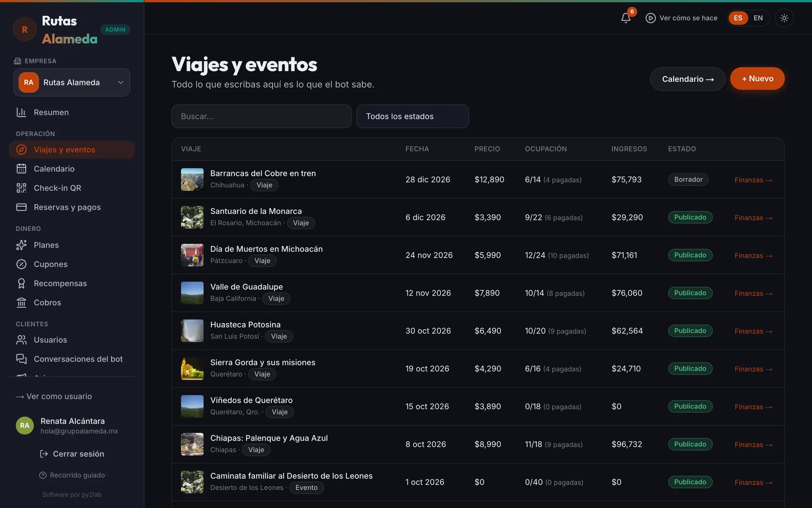Click the Calendario sidebar icon
812x508 pixels.
coord(21,169)
